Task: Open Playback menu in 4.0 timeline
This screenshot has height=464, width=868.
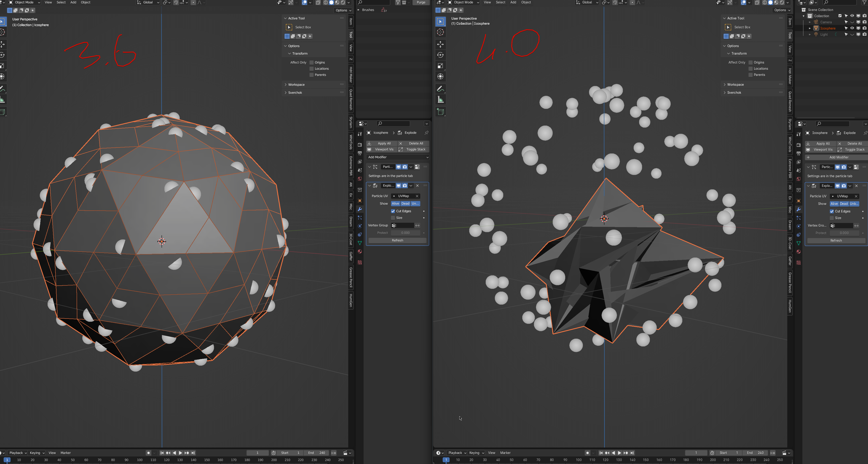Action: 457,453
